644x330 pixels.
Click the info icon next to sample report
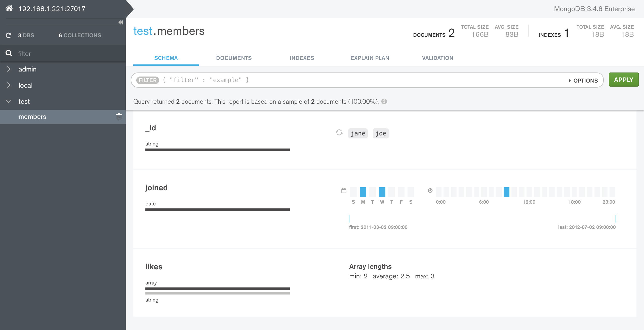384,101
